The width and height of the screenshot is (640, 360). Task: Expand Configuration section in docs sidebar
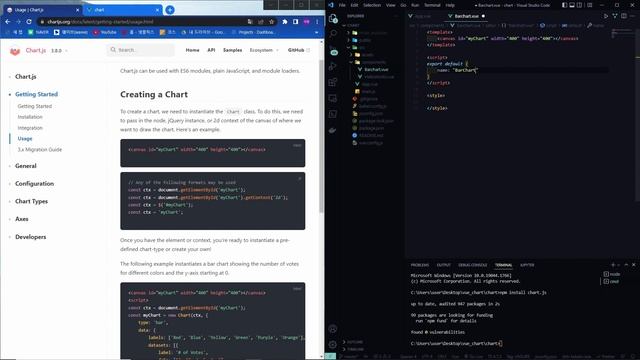click(x=34, y=184)
